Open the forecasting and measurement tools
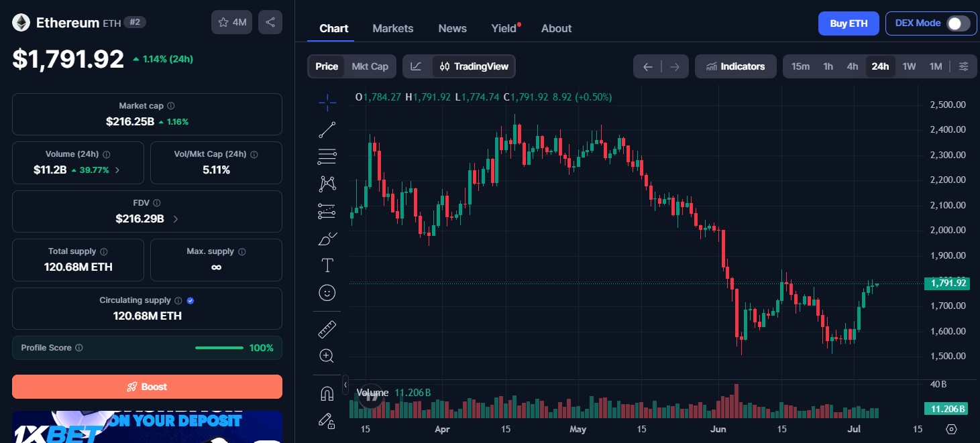The height and width of the screenshot is (443, 980). pos(327,211)
